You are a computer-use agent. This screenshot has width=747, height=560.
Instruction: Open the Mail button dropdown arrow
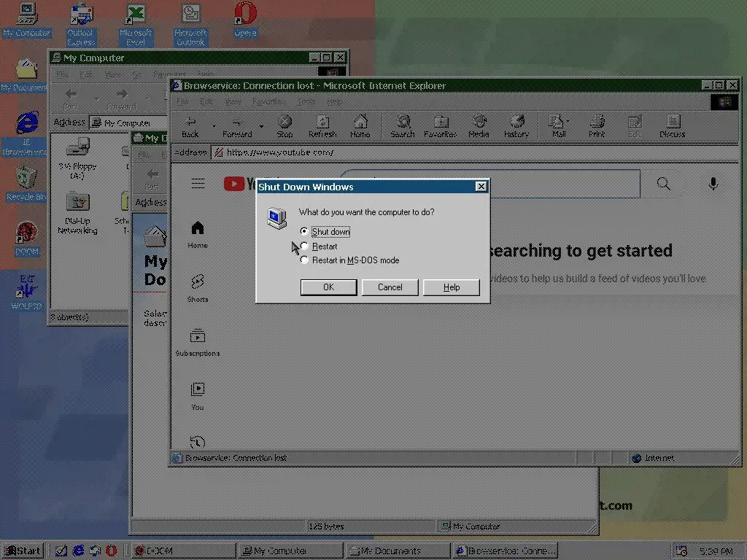point(568,122)
